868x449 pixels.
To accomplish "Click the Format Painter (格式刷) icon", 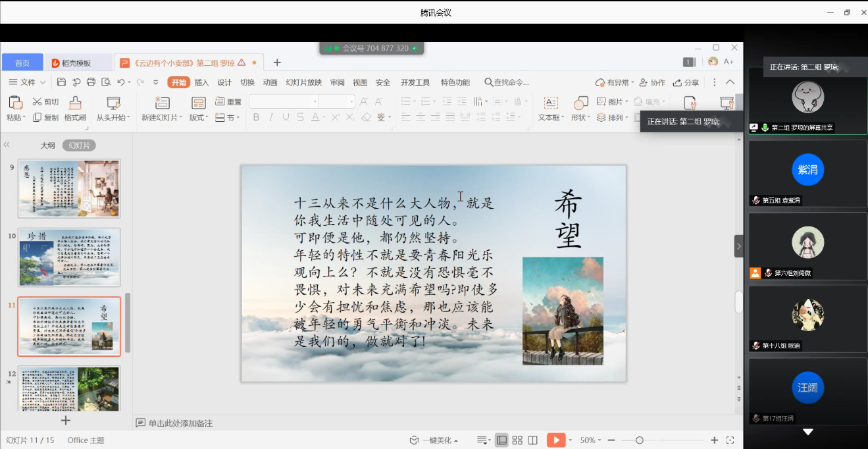I will pos(75,103).
